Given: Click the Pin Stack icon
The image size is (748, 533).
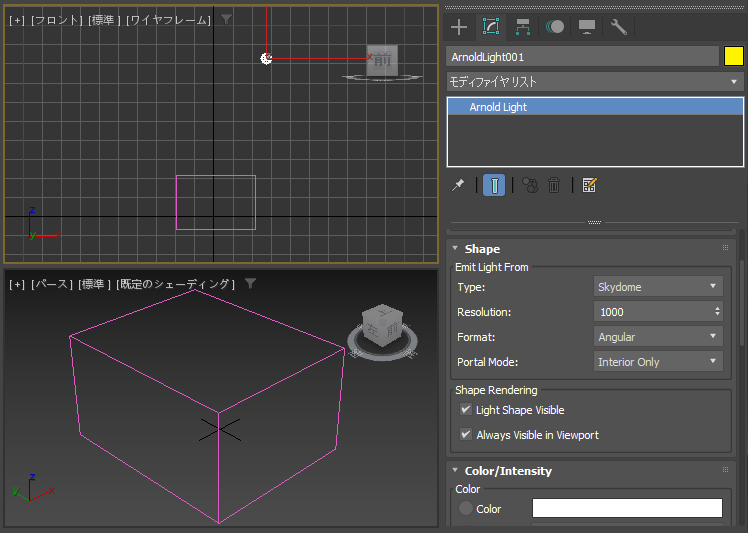Looking at the screenshot, I should click(459, 185).
